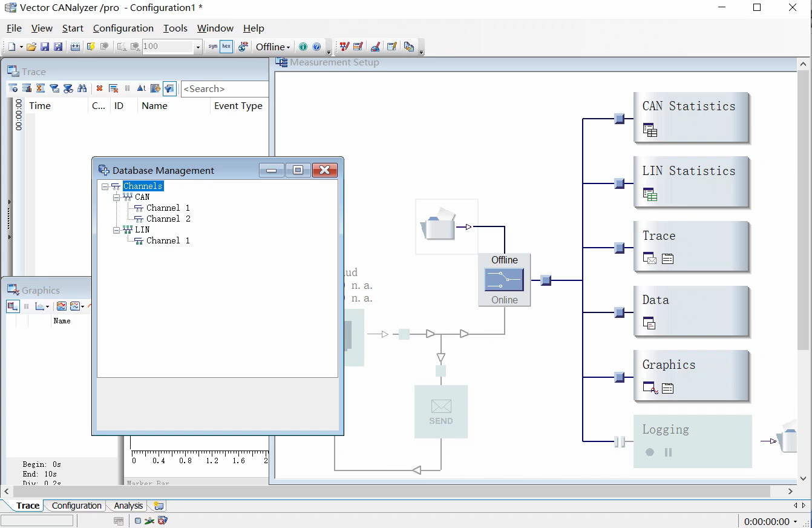This screenshot has width=812, height=528.
Task: Click the LIN Statistics block
Action: tap(691, 182)
